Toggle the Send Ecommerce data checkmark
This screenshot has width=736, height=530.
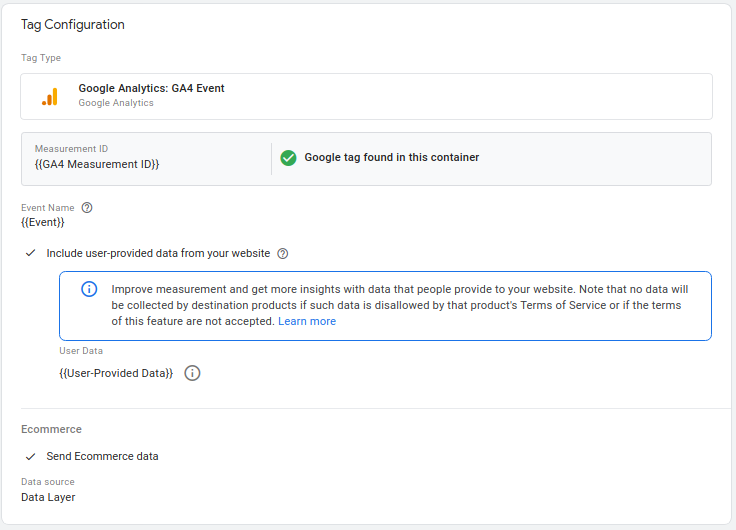pos(31,457)
